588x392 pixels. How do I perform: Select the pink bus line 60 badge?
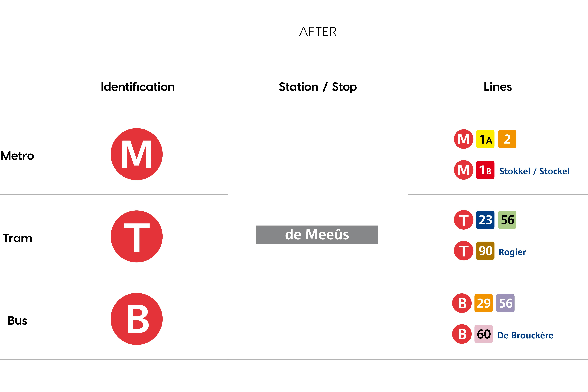point(483,334)
